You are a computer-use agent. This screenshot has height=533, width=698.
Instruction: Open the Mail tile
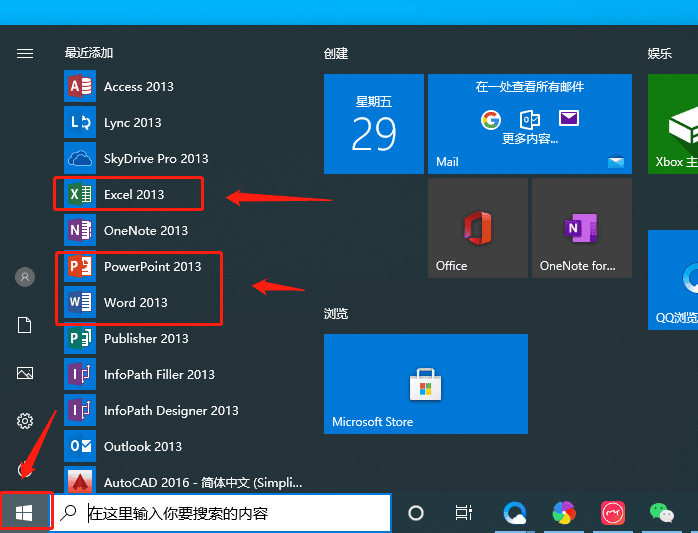(530, 124)
